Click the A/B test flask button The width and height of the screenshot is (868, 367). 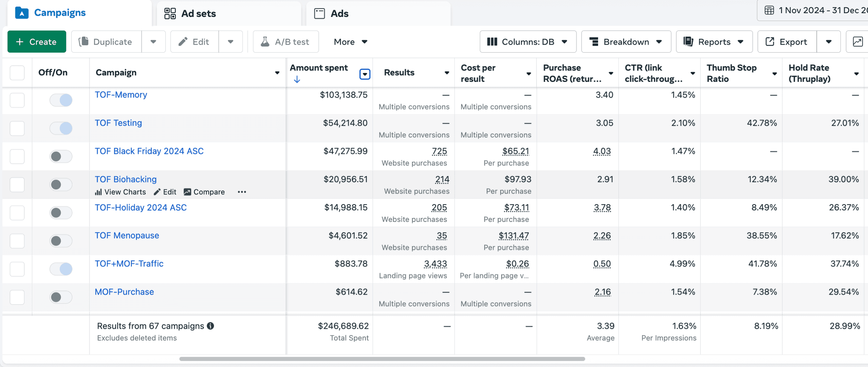pyautogui.click(x=286, y=42)
